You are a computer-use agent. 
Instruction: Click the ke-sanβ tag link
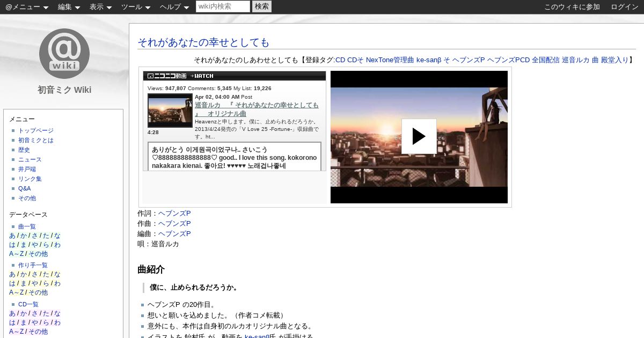[429, 60]
